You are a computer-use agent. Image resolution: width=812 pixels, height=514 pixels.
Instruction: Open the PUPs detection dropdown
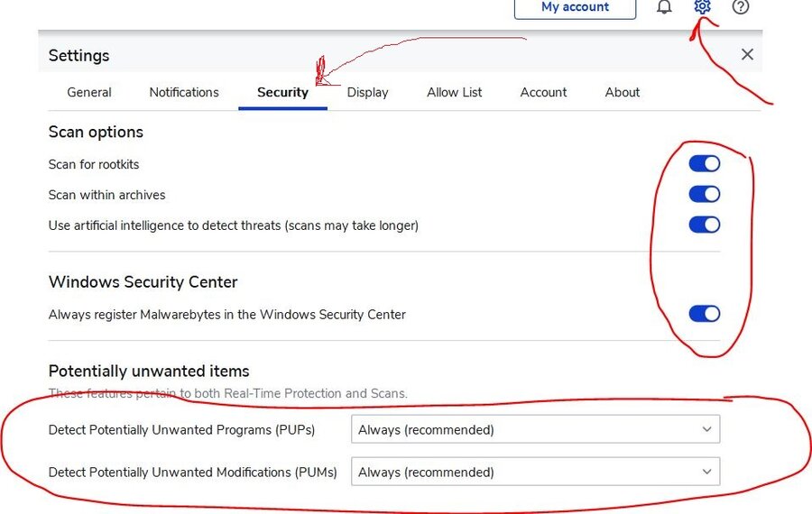pyautogui.click(x=535, y=430)
